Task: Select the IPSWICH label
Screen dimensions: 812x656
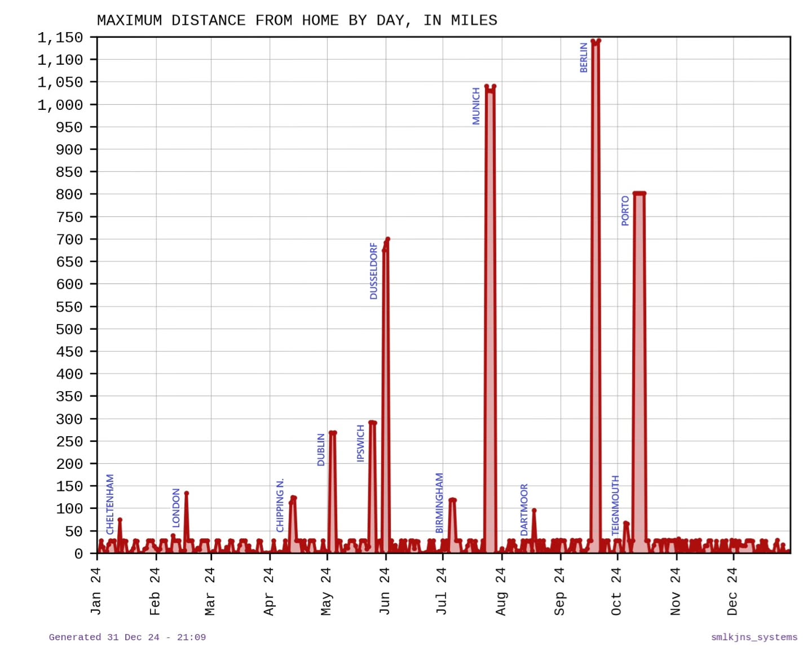Action: tap(361, 444)
